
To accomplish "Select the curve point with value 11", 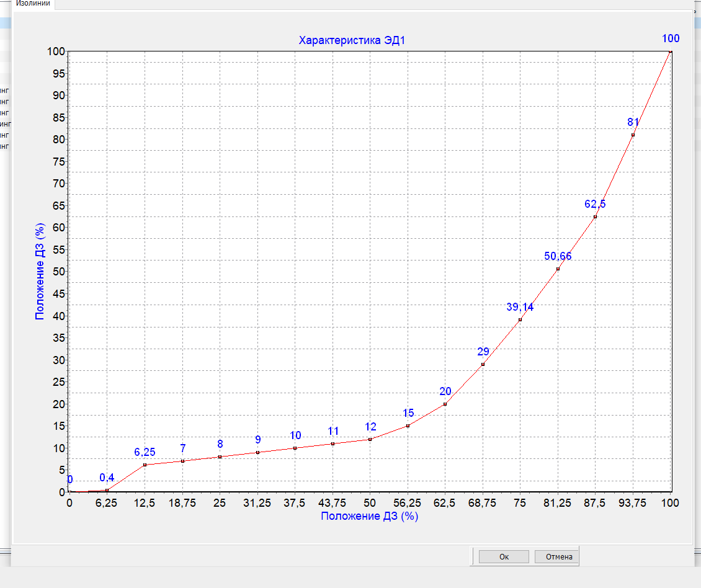I will [333, 443].
